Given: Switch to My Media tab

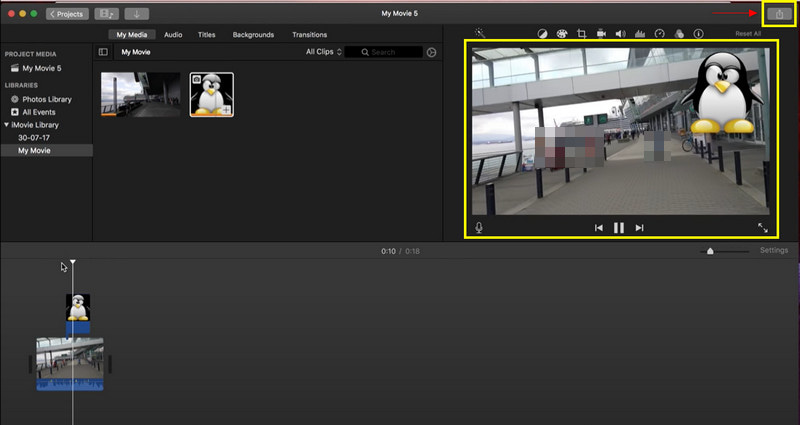Looking at the screenshot, I should pyautogui.click(x=132, y=35).
